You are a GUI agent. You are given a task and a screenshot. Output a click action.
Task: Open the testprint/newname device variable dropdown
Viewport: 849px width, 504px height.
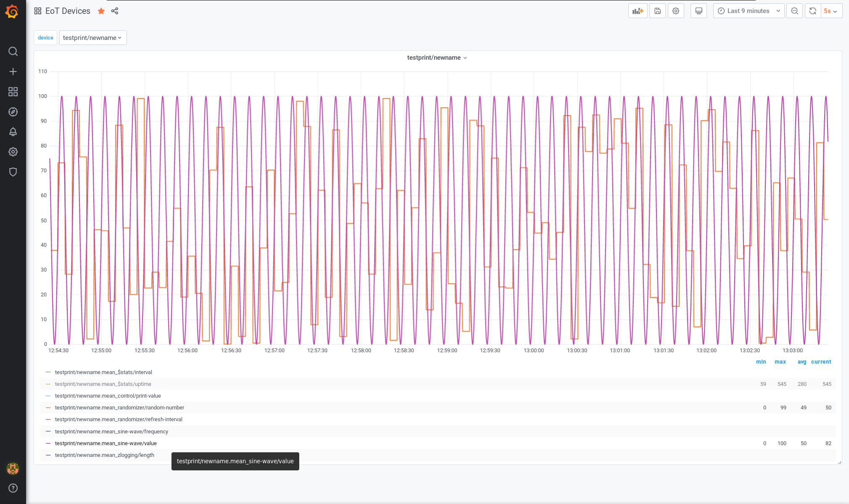[92, 38]
